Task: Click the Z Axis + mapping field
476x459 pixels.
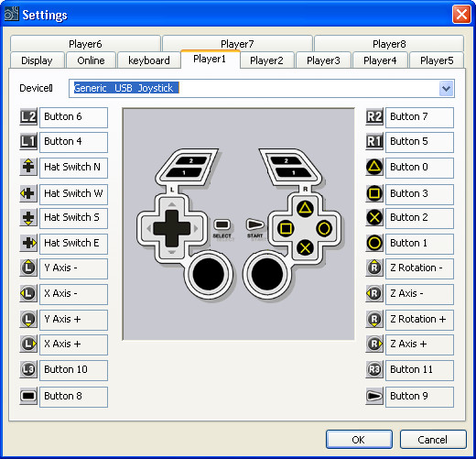Action: coord(419,344)
